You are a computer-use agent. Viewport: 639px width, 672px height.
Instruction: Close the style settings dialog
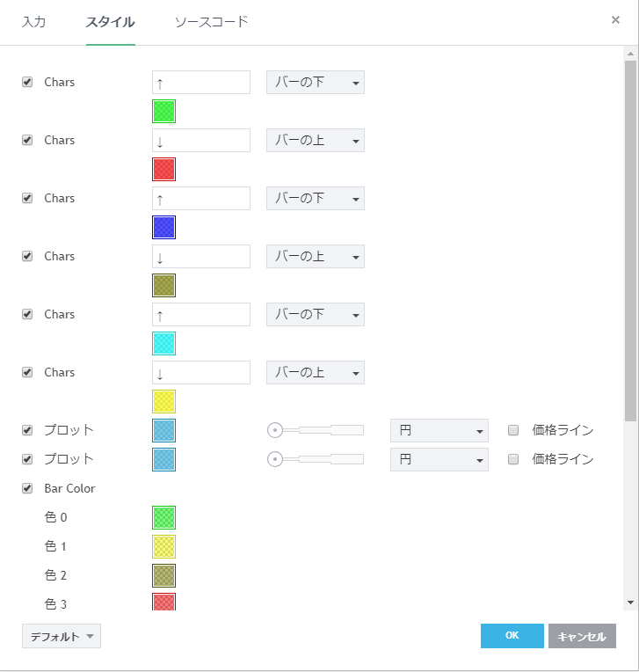(x=615, y=20)
